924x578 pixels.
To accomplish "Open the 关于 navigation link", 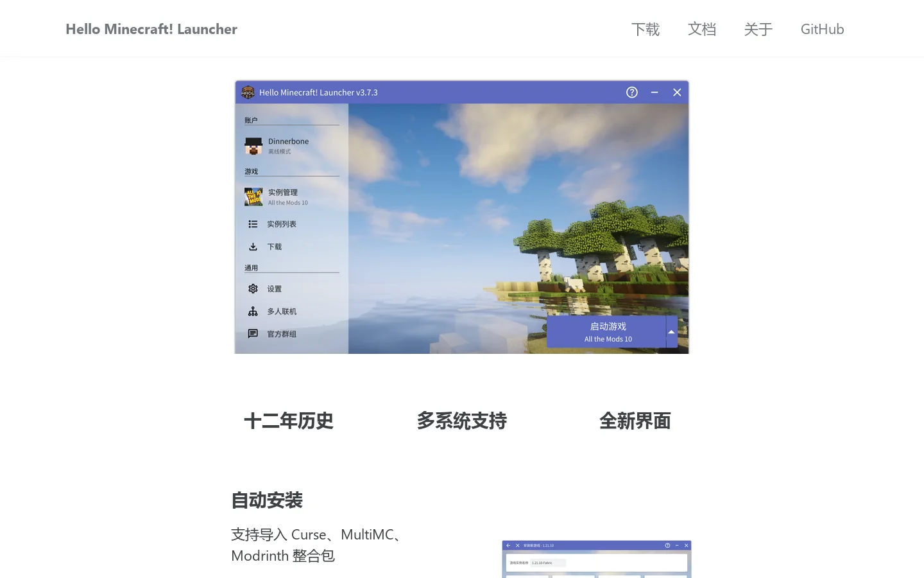I will (758, 29).
